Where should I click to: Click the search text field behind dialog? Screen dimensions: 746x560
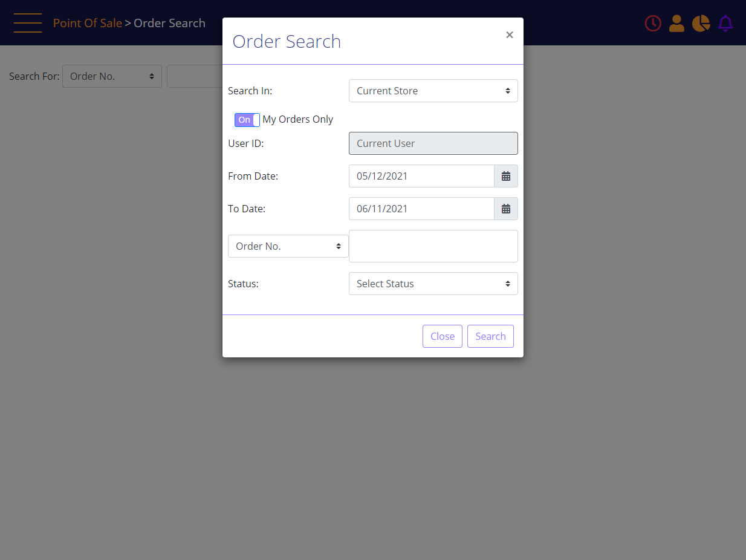(195, 76)
